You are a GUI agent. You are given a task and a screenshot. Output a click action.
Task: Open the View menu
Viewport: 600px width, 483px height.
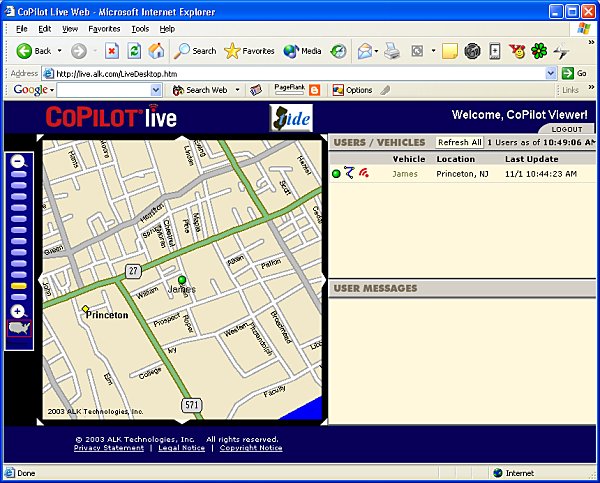pyautogui.click(x=70, y=29)
